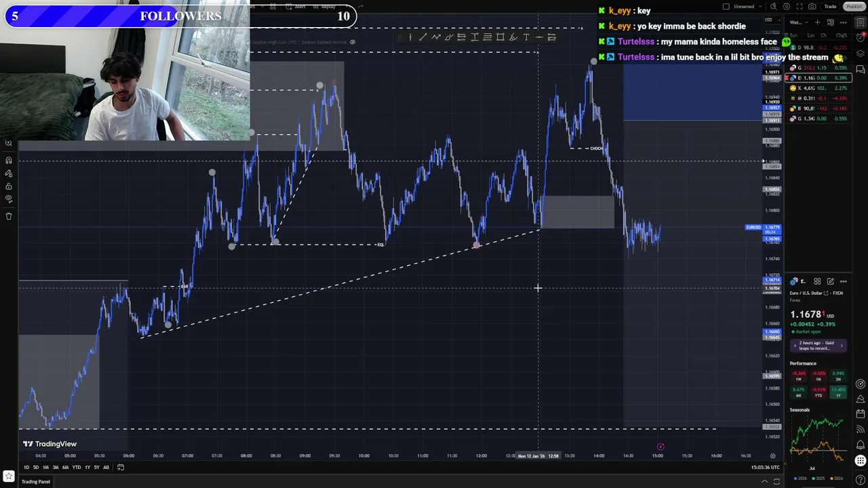Select the 5Y time range tab
Image resolution: width=868 pixels, height=488 pixels.
click(96, 467)
